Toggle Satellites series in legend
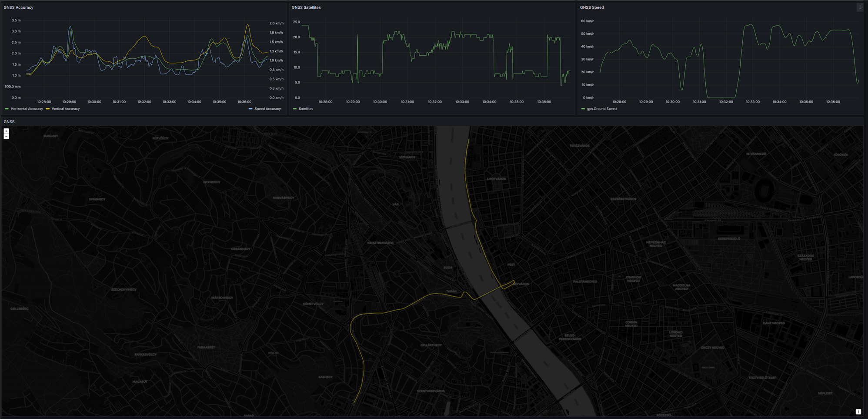This screenshot has height=419, width=868. [306, 109]
